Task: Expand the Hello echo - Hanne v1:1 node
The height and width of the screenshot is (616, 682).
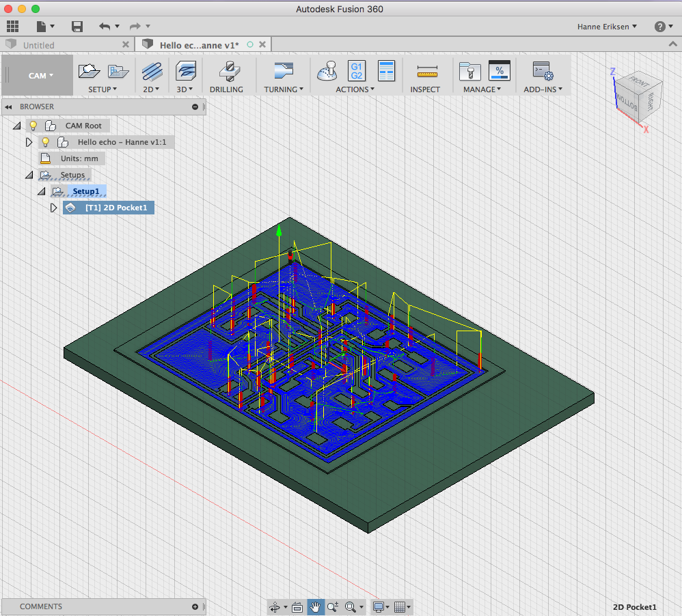Action: [x=29, y=143]
